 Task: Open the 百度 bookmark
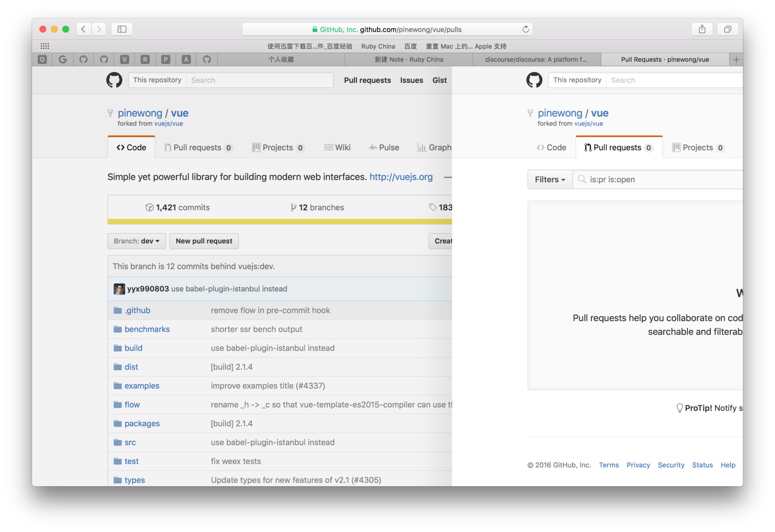point(411,46)
